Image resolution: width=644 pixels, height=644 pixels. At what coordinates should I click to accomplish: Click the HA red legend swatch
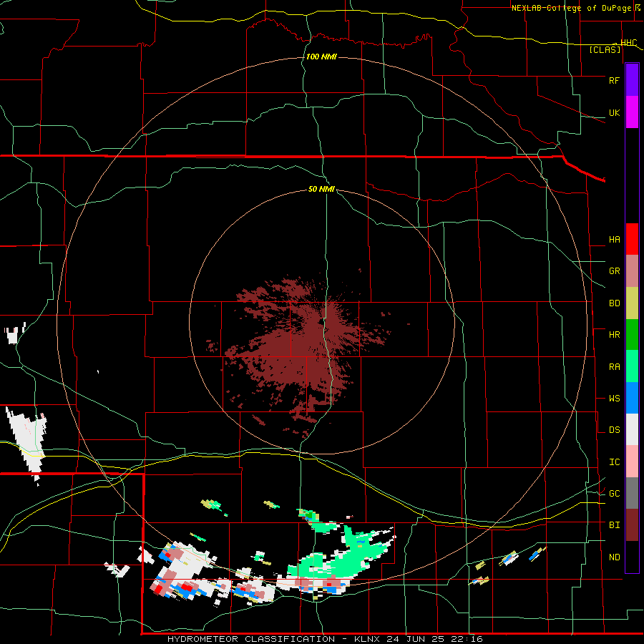tap(632, 239)
